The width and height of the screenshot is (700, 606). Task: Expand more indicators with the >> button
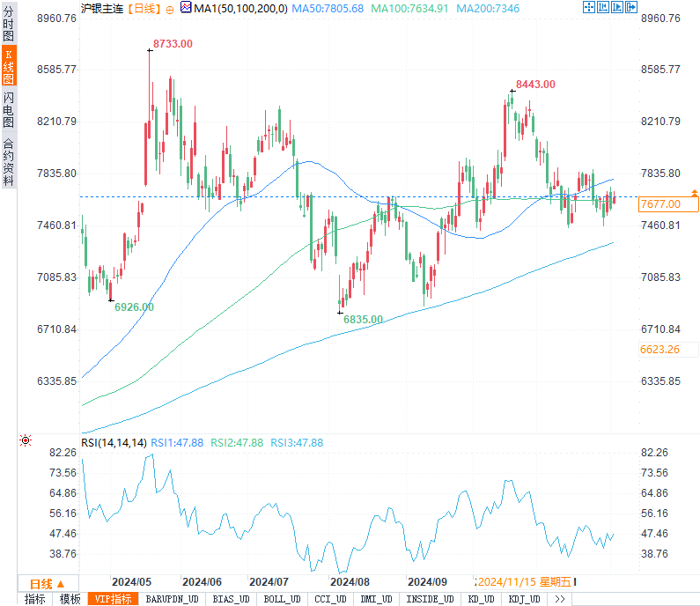(x=558, y=599)
